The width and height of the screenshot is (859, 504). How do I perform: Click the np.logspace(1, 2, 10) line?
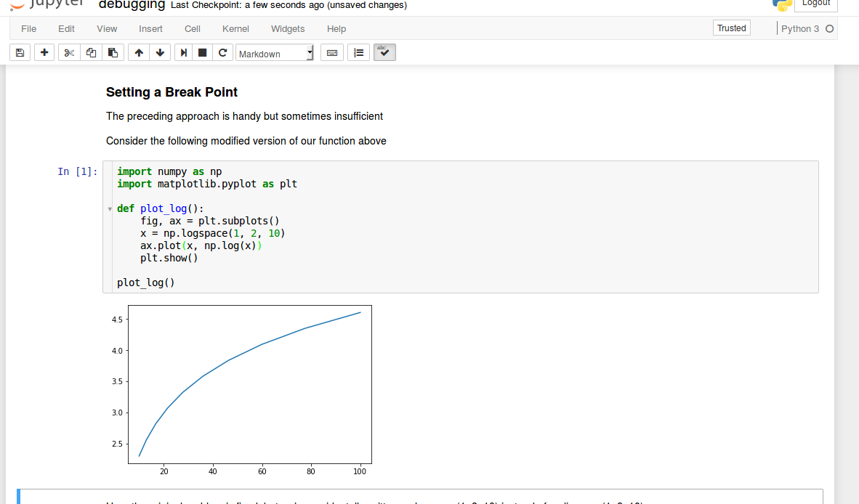[212, 234]
